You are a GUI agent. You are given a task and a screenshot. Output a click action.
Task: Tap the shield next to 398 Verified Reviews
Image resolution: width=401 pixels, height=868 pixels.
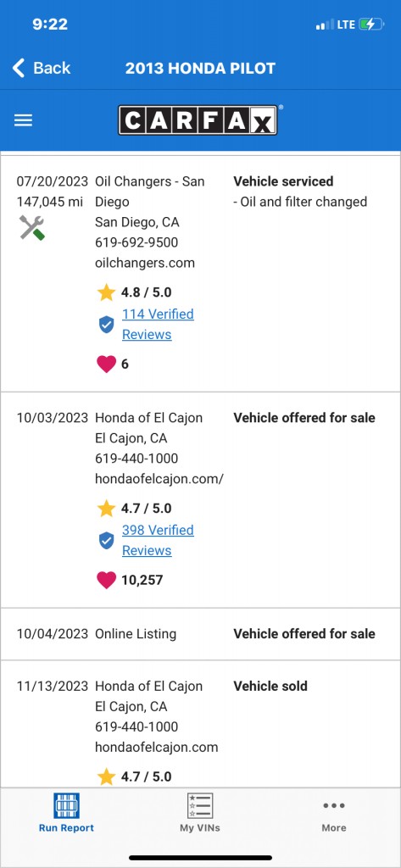click(106, 540)
